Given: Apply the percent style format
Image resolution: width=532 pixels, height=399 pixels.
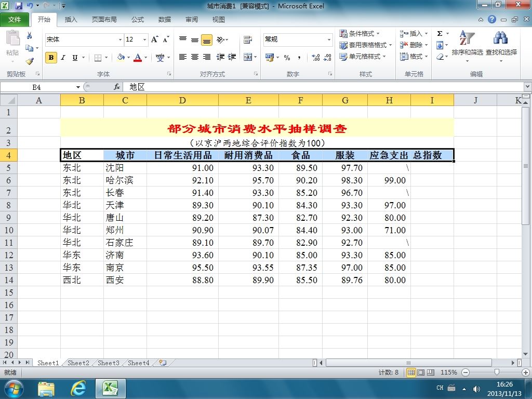Looking at the screenshot, I should pyautogui.click(x=287, y=57).
